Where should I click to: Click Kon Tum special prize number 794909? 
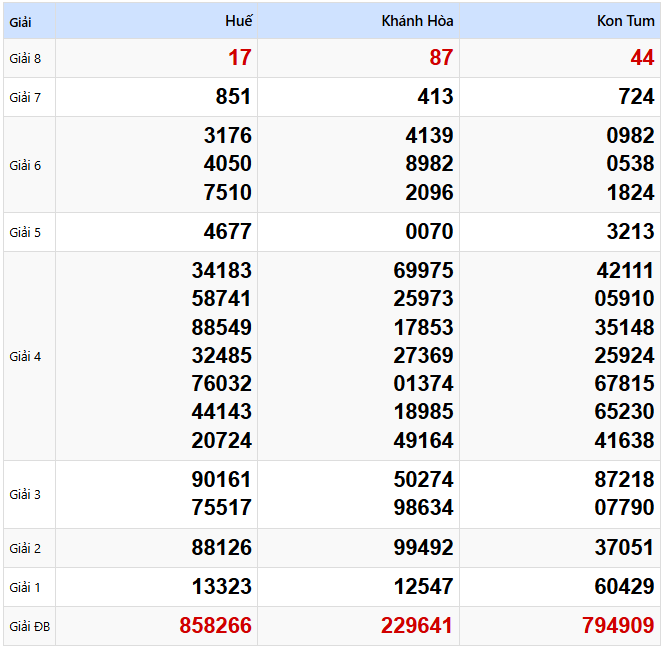pos(618,627)
